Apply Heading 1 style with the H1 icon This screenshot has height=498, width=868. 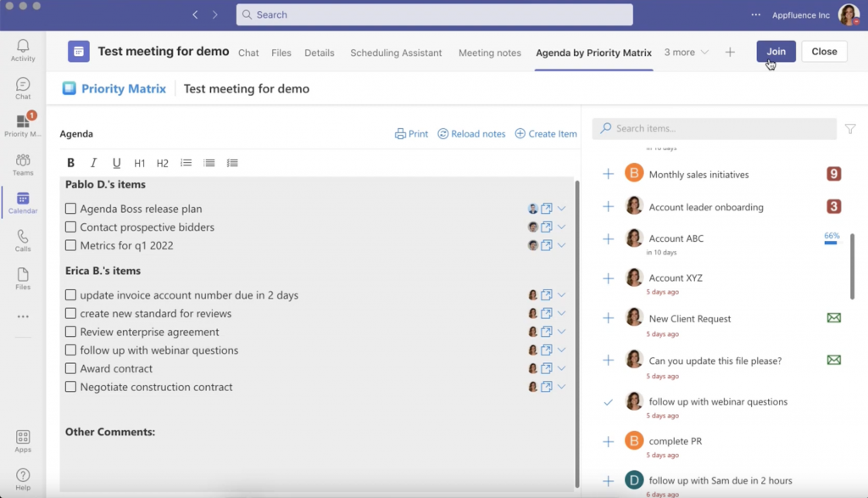139,163
